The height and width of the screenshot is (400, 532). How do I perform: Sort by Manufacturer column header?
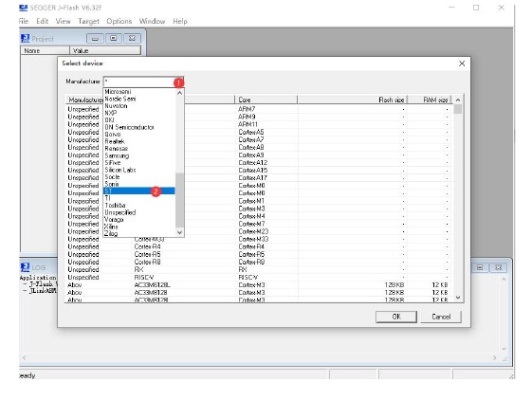coord(84,100)
